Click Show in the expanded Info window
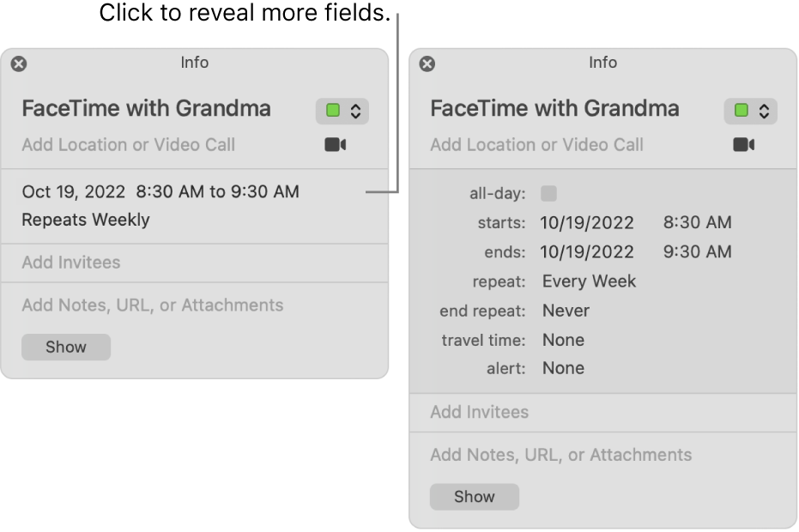 coord(475,496)
